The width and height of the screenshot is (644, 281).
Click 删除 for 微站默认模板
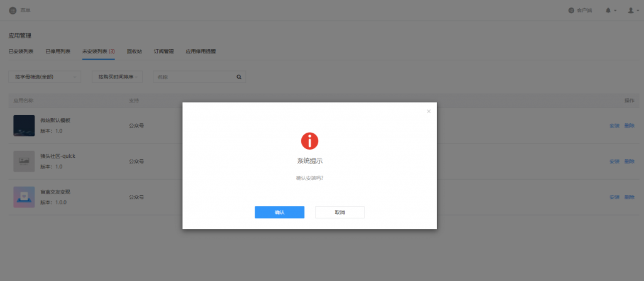630,126
